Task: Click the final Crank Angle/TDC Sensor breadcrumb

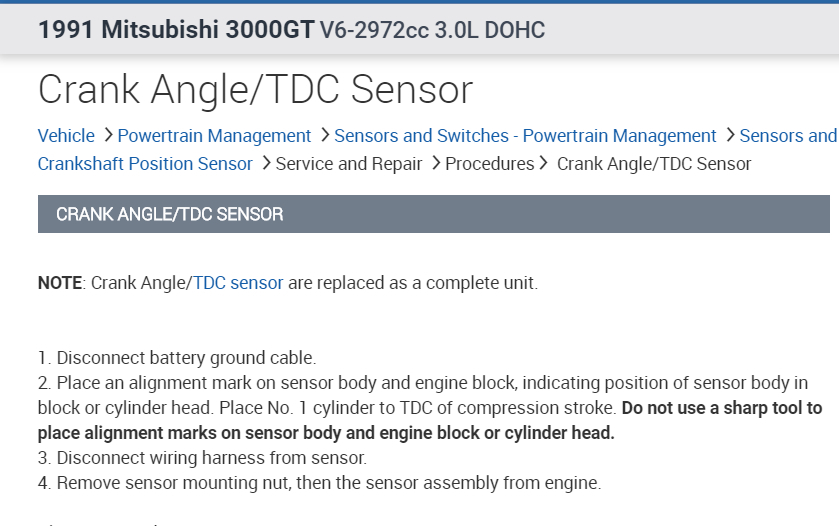Action: click(x=654, y=163)
